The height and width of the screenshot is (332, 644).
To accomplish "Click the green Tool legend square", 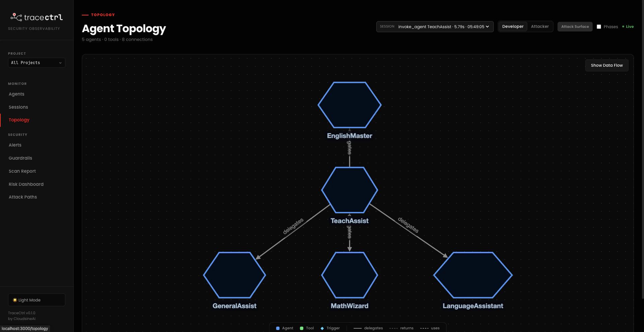I will 302,328.
